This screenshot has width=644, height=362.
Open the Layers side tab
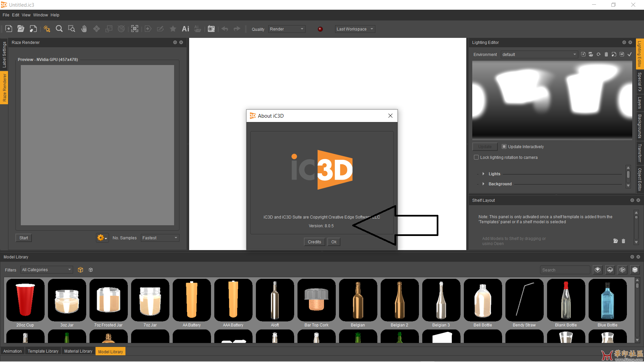click(x=640, y=103)
